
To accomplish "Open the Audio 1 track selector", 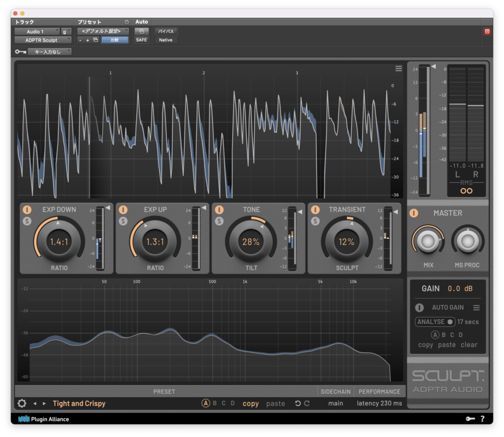I will 37,31.
